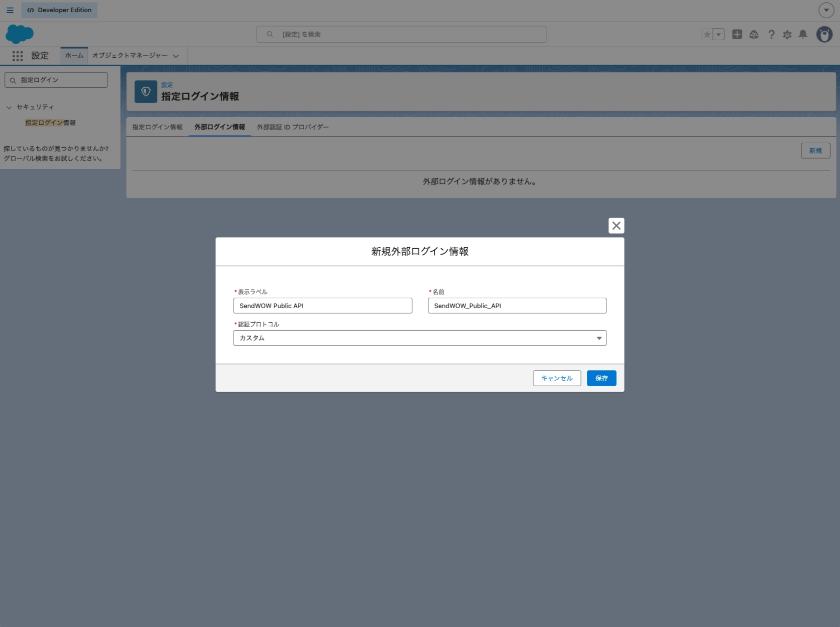Click the 表示ラベル input field
The height and width of the screenshot is (627, 840).
click(x=323, y=306)
